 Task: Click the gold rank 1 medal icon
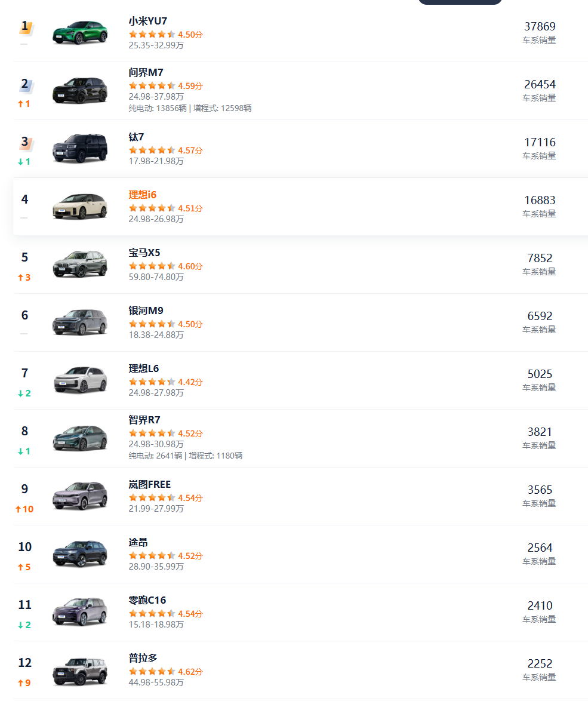[25, 27]
